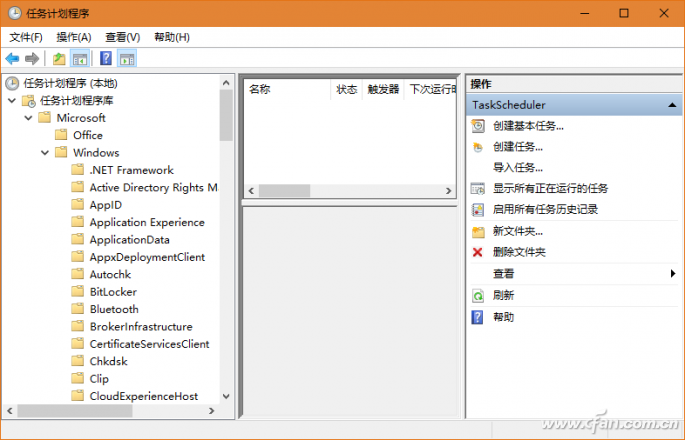685x440 pixels.
Task: Click the .NET Framework folder icon
Action: coord(78,170)
